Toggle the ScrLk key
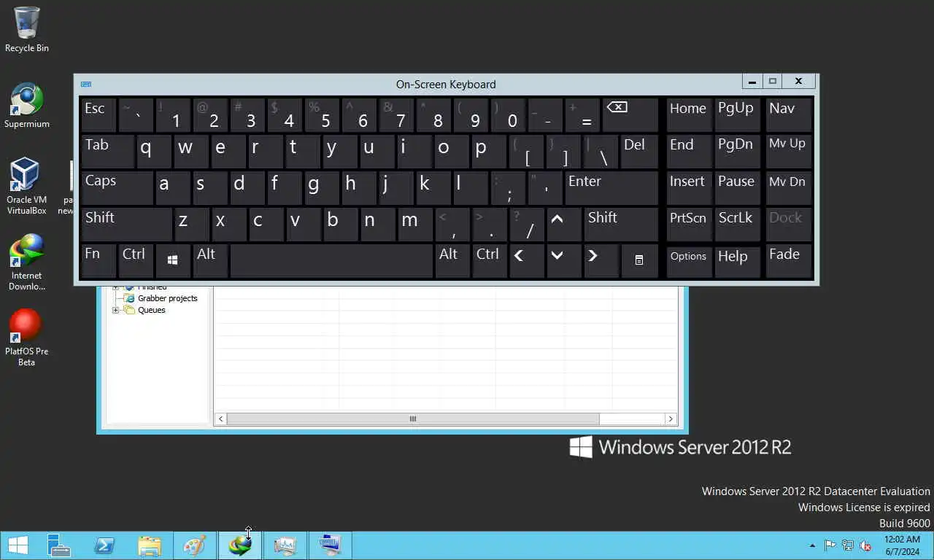 point(737,225)
